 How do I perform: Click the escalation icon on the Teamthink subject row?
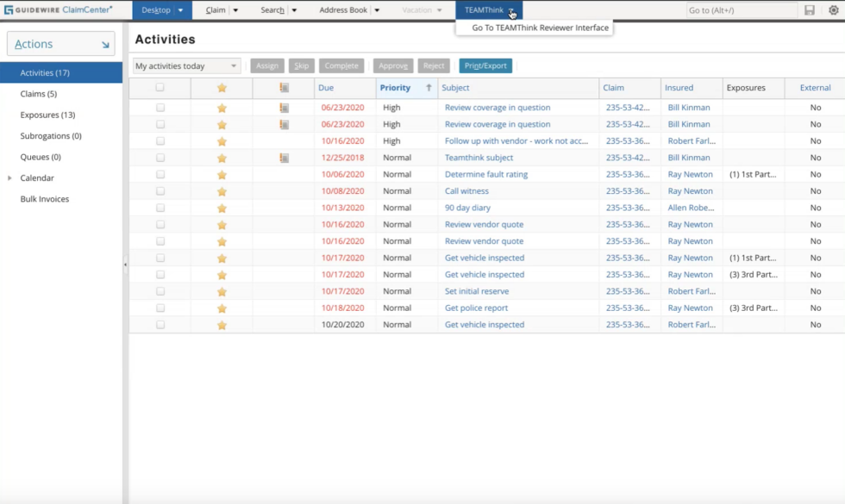(284, 157)
